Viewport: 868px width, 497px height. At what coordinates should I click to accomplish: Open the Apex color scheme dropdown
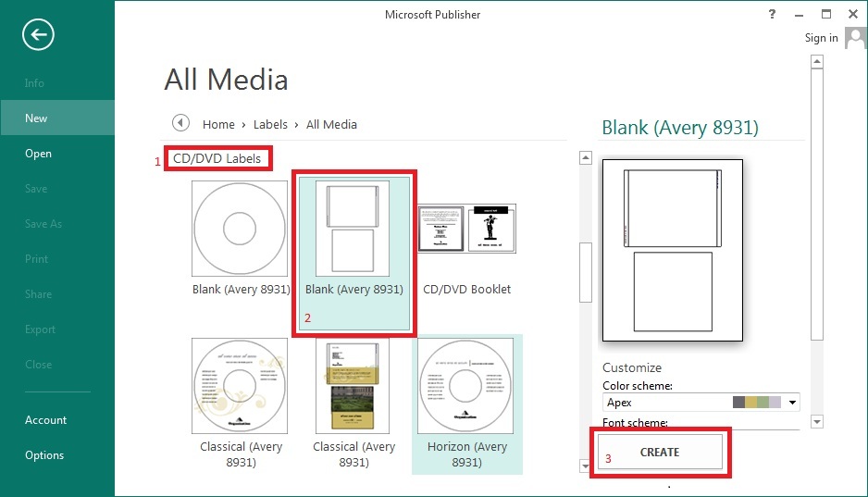(x=793, y=403)
